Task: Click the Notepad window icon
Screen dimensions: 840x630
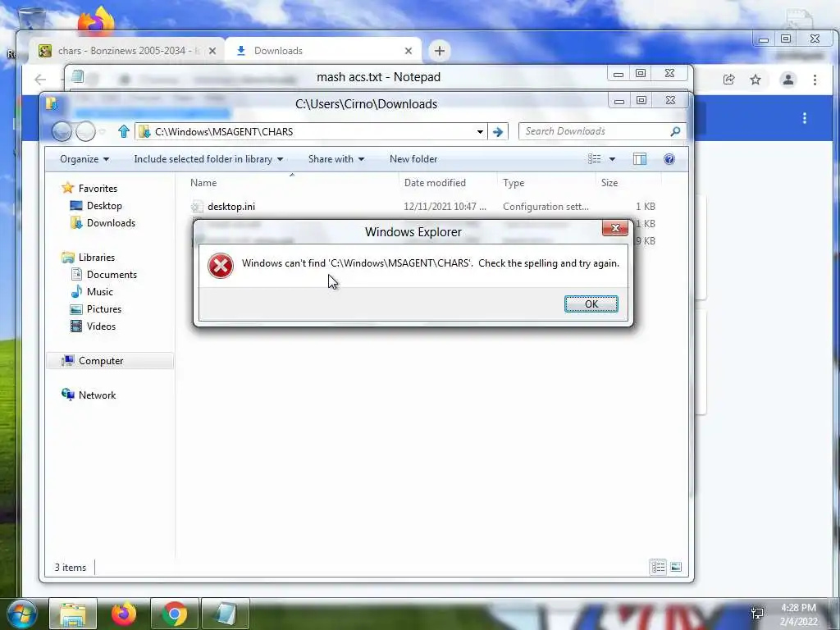Action: coord(78,76)
